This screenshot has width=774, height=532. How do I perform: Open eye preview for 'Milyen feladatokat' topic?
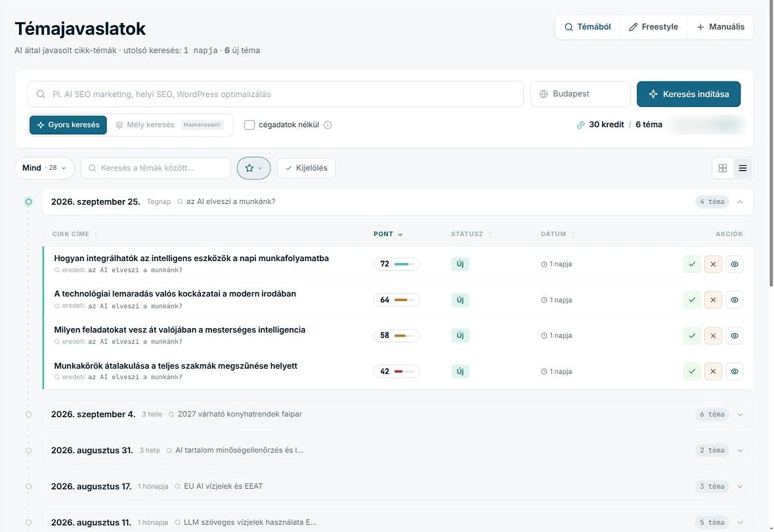coord(735,335)
